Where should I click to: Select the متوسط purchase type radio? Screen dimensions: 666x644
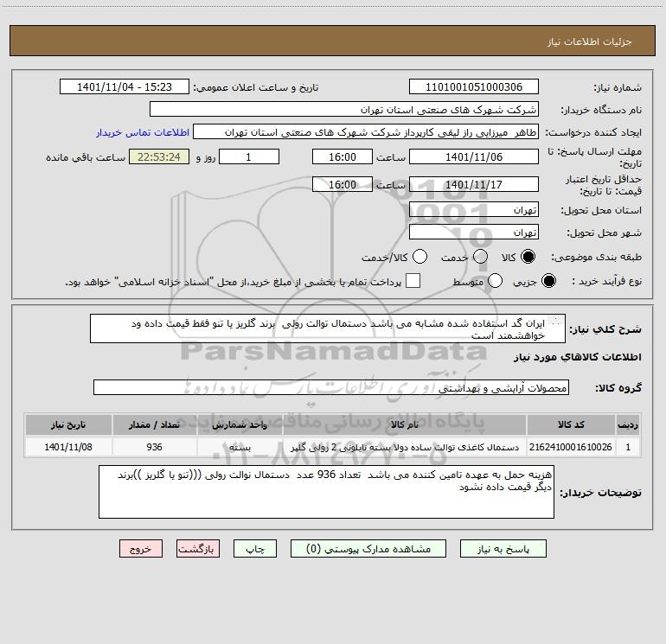pyautogui.click(x=496, y=281)
